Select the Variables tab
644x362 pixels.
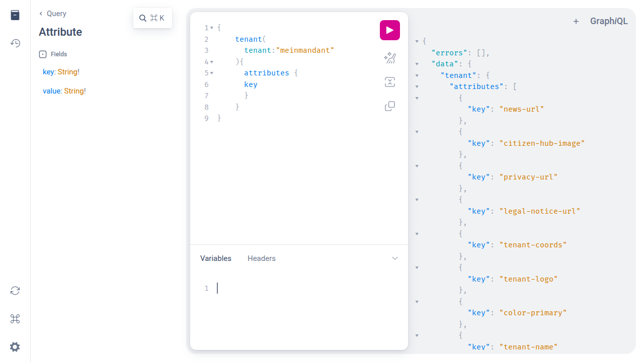(x=216, y=258)
